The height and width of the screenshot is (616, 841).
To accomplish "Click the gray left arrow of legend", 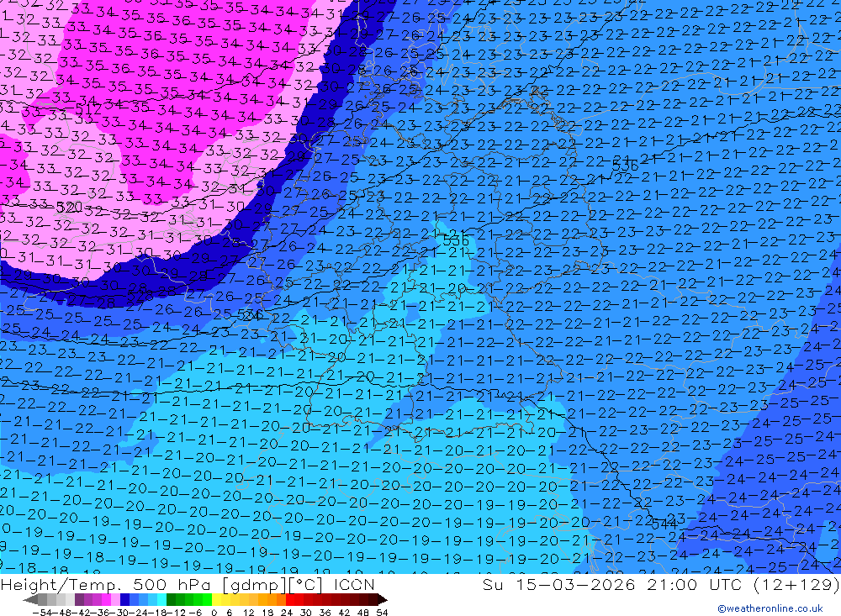I will [30, 599].
